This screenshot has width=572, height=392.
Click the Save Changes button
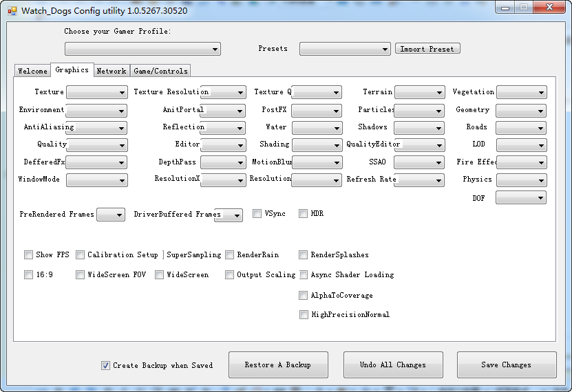(507, 364)
